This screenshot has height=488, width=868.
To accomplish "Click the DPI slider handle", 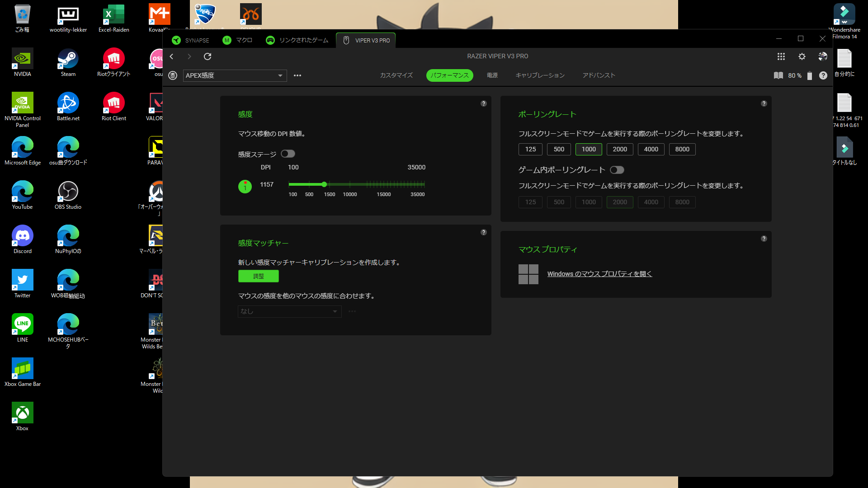I will 324,184.
